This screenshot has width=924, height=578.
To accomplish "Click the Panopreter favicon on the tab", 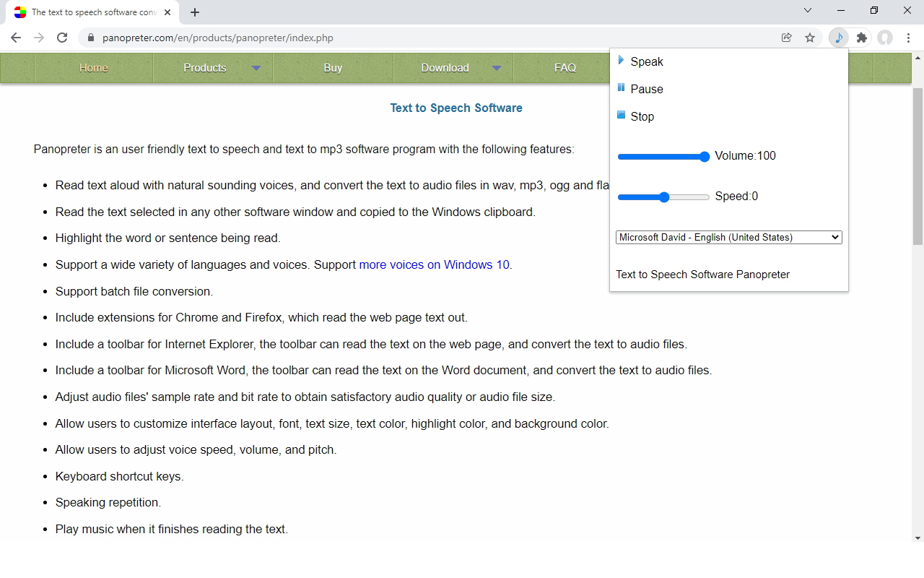I will [x=20, y=12].
